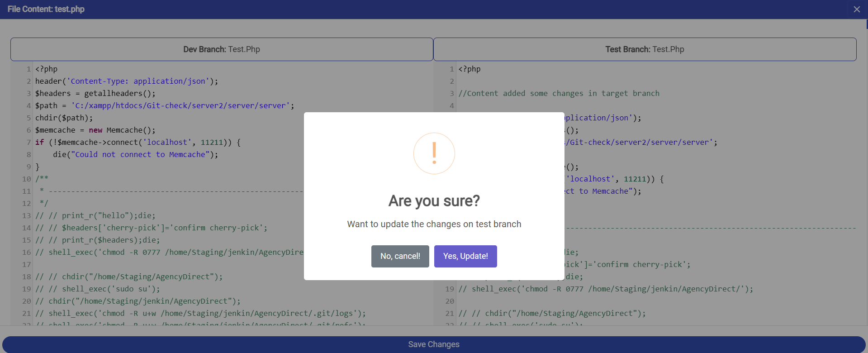The width and height of the screenshot is (868, 353).
Task: Click the Save Changes bar
Action: [433, 344]
